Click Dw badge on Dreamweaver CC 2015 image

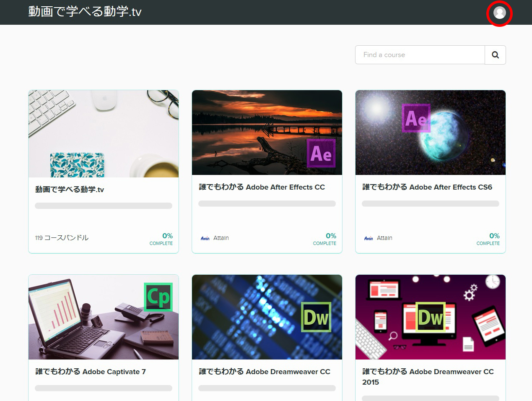point(431,317)
